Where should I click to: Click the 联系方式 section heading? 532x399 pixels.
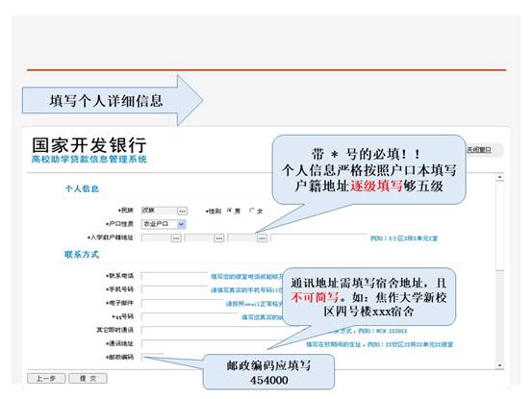(82, 254)
